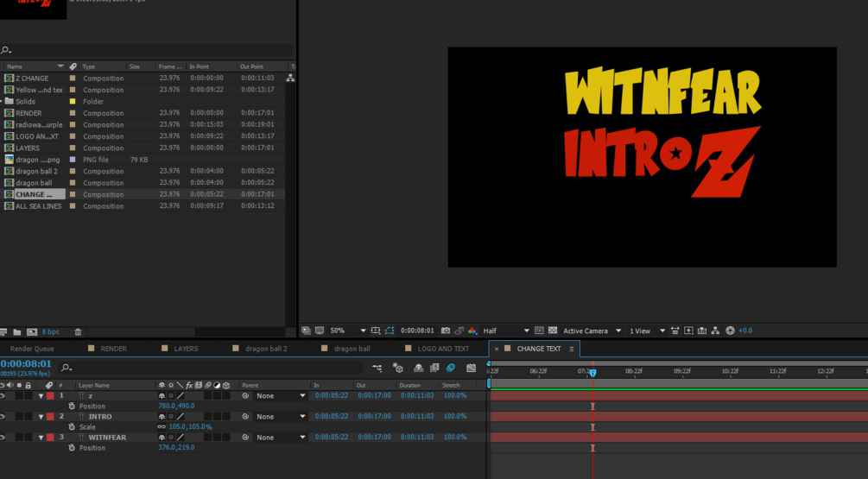This screenshot has width=868, height=479.
Task: Toggle Pixel Aspect Ratio Correction icon
Action: 675,331
